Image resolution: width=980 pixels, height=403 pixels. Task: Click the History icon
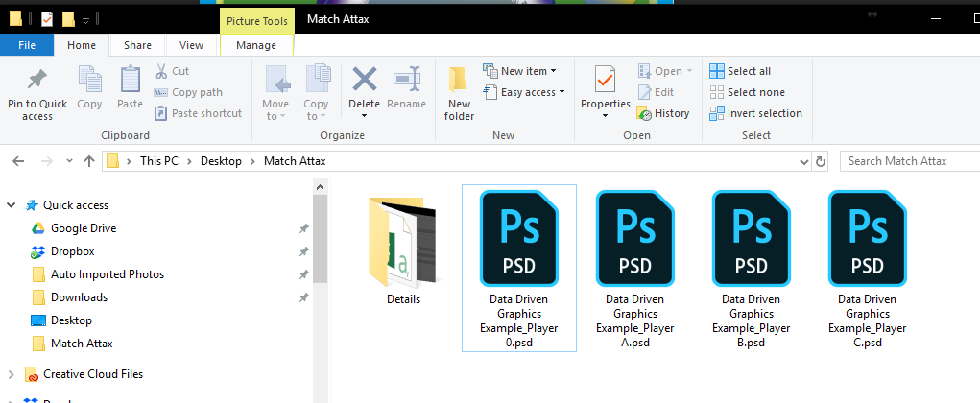pos(646,113)
